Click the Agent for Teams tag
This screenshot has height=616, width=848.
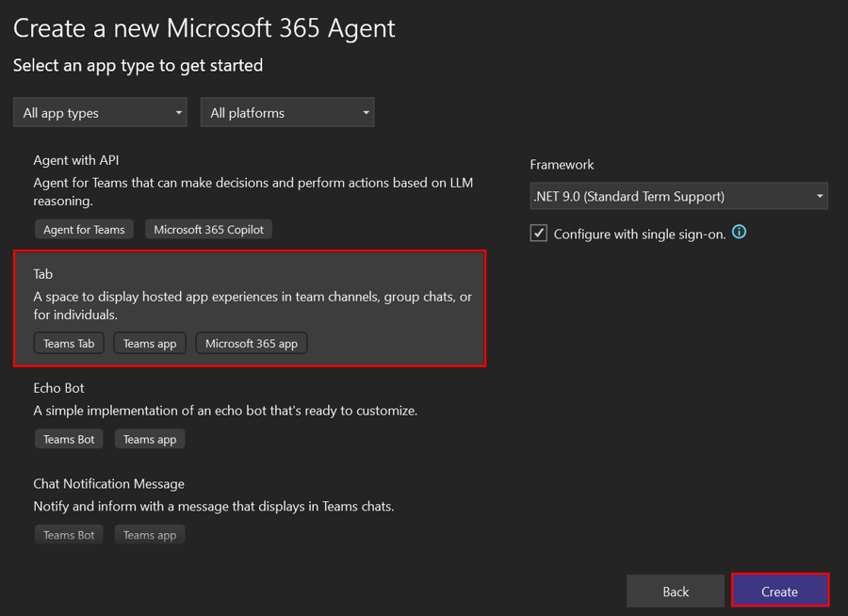(x=84, y=229)
